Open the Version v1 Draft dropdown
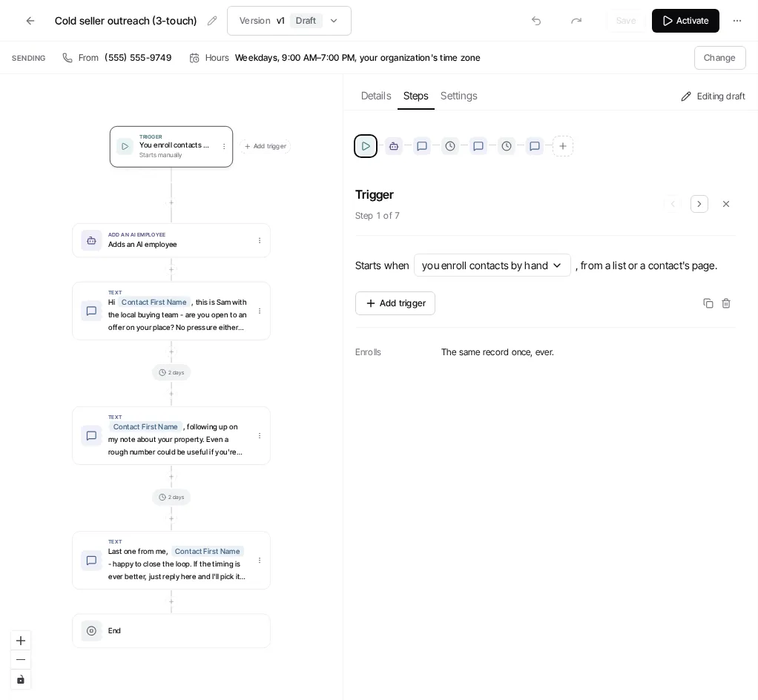Viewport: 758px width, 700px height. point(289,21)
